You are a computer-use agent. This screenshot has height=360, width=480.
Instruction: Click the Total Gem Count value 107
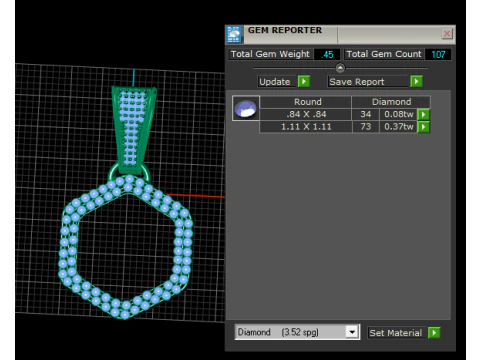coord(438,54)
